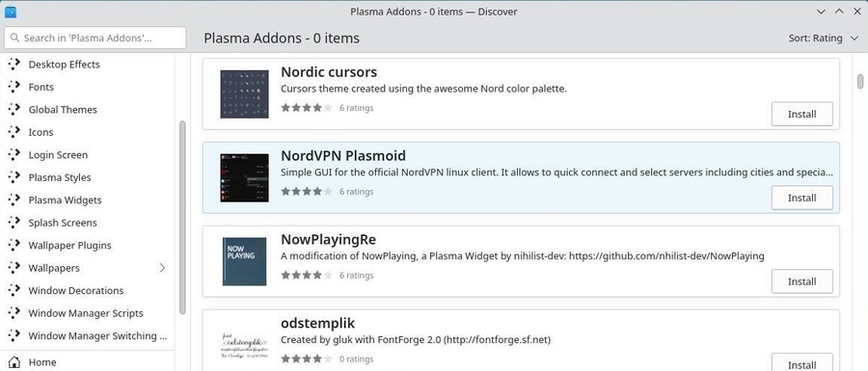Viewport: 868px width, 371px height.
Task: Expand the Wallpapers subcategory chevron
Action: (162, 268)
